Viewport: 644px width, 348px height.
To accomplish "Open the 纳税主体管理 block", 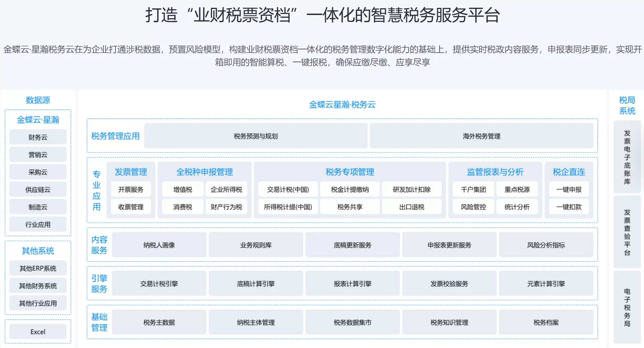I will 256,322.
